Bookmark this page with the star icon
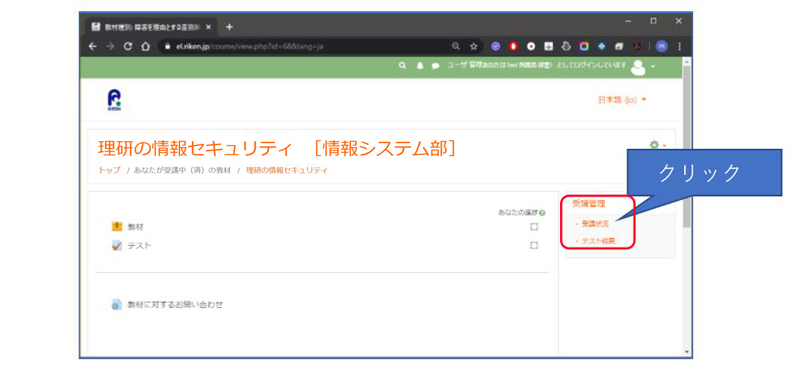The image size is (789, 374). (x=474, y=46)
